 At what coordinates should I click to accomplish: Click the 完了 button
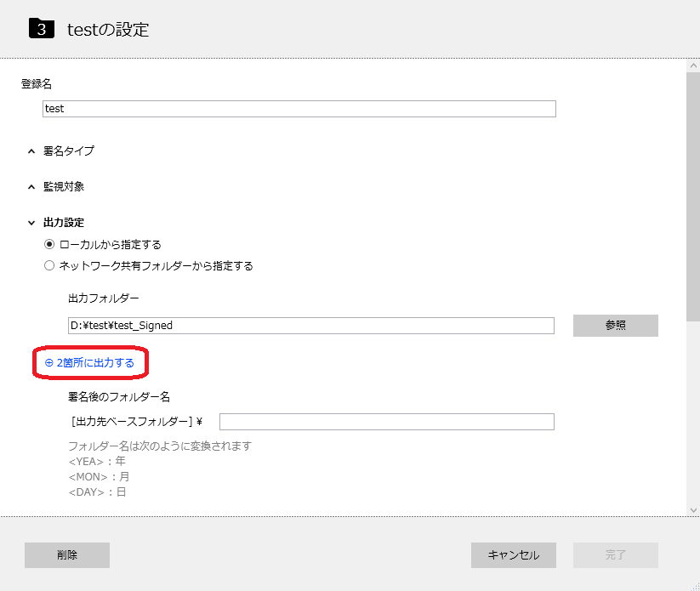(615, 555)
